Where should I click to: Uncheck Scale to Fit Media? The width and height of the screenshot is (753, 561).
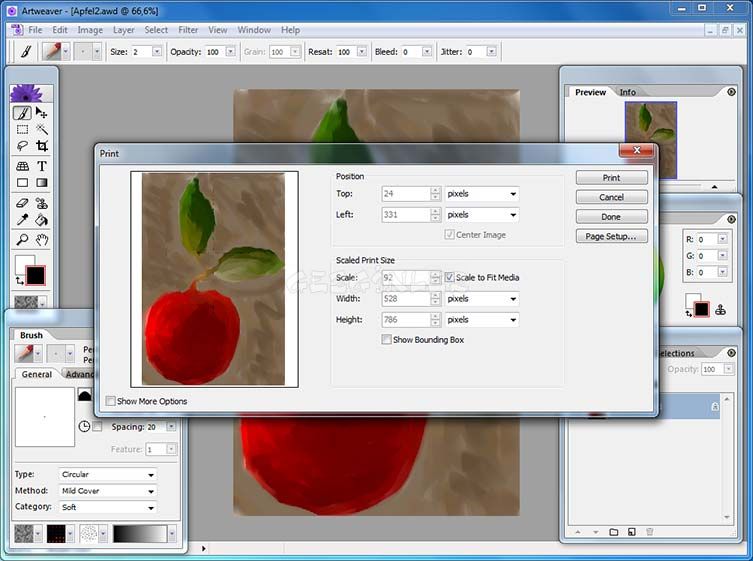(x=450, y=278)
